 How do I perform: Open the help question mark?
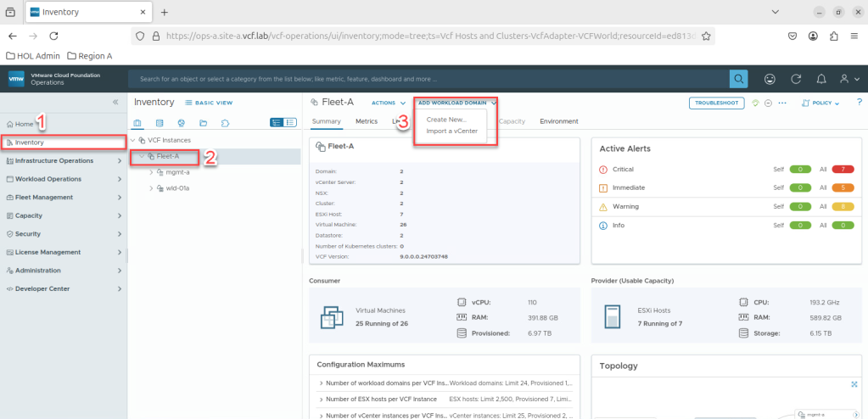coord(860,103)
